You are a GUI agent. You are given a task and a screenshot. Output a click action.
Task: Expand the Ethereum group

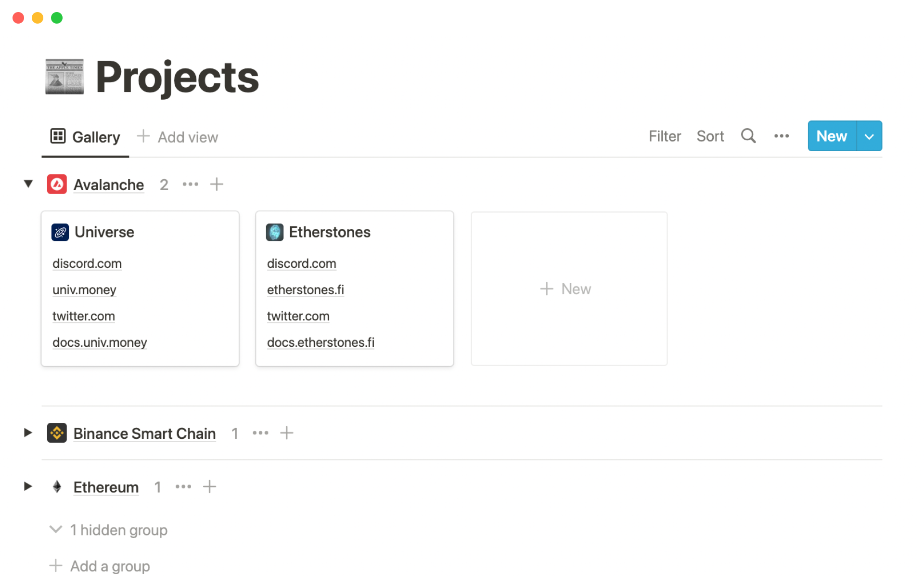(x=28, y=487)
